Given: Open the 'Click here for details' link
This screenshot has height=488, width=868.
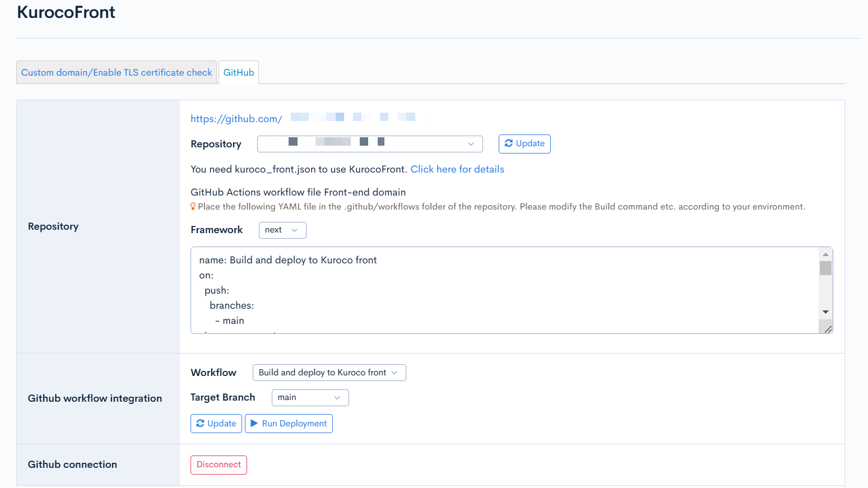Looking at the screenshot, I should pyautogui.click(x=457, y=169).
